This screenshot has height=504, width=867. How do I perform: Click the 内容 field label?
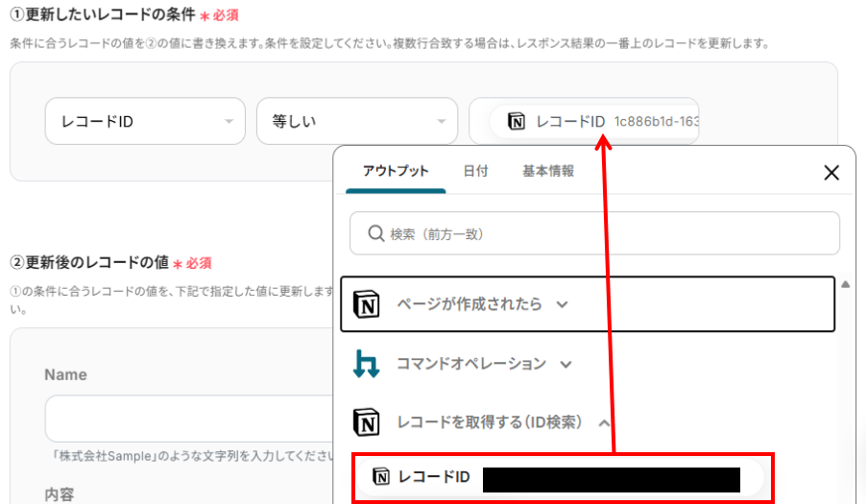click(60, 494)
